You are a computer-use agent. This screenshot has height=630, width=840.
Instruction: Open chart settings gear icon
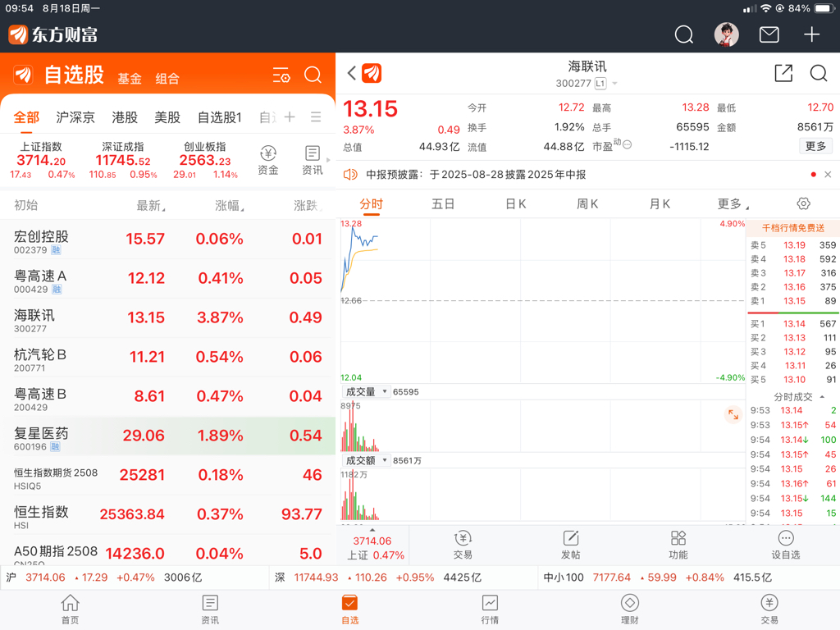[804, 203]
